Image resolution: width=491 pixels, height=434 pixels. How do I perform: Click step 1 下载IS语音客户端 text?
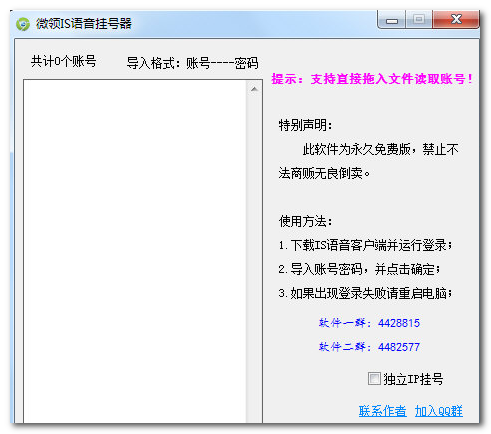click(365, 245)
